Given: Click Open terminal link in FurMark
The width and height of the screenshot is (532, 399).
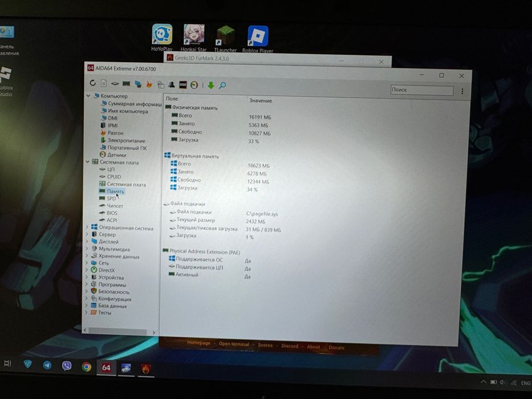Looking at the screenshot, I should pyautogui.click(x=234, y=344).
